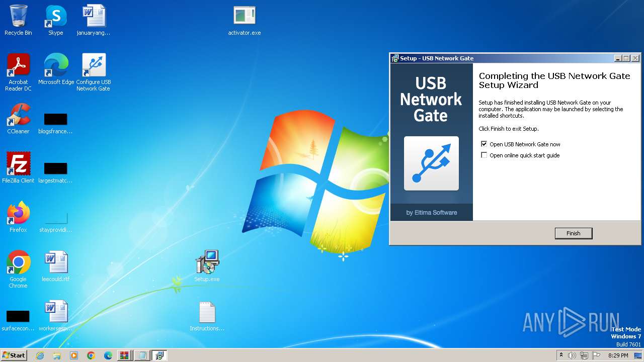This screenshot has height=362, width=644.
Task: Select FileZilla Client desktop shortcut
Action: click(18, 168)
